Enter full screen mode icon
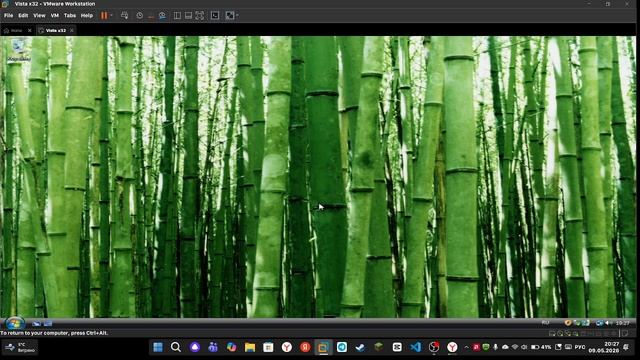Image resolution: width=640 pixels, height=360 pixels. click(200, 16)
